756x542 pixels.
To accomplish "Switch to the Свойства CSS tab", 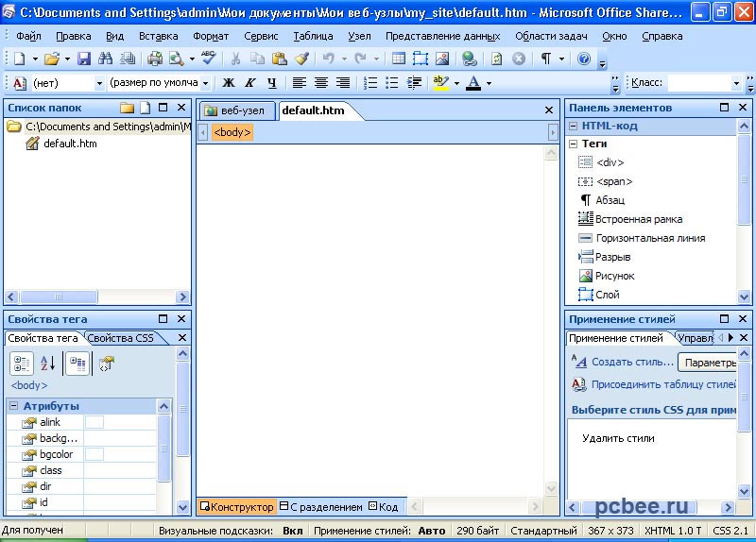I will pyautogui.click(x=121, y=338).
